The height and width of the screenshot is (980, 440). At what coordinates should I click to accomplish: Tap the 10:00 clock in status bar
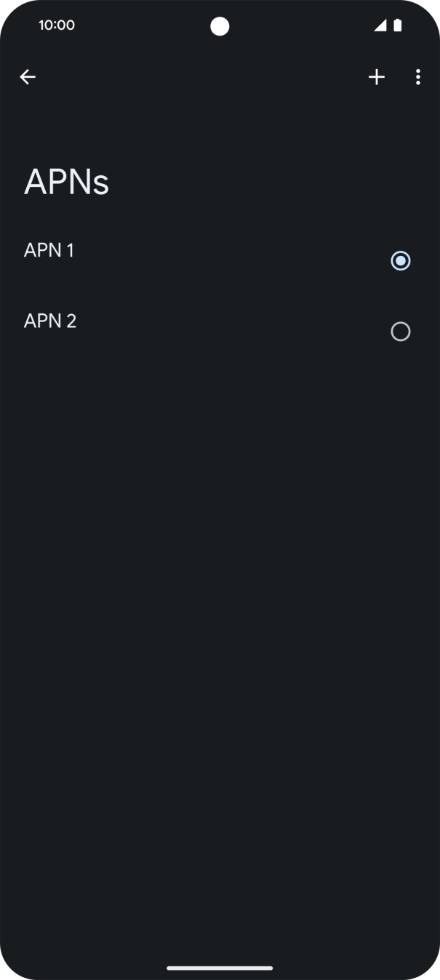point(57,25)
